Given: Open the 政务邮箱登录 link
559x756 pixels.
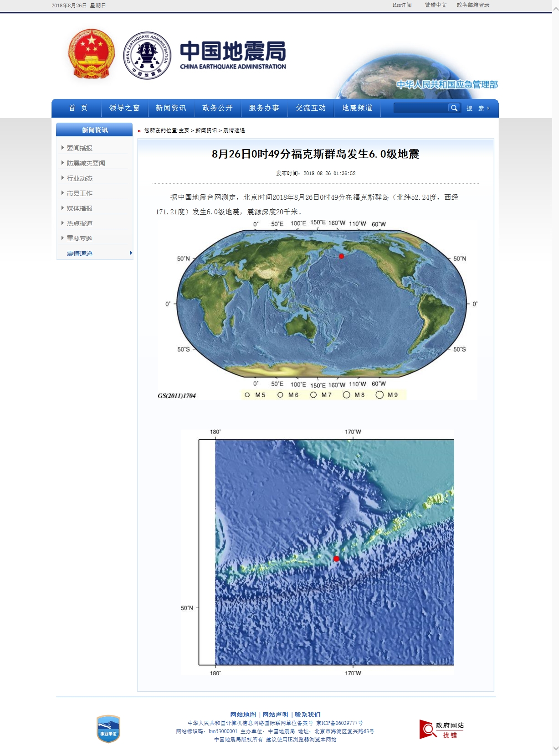Looking at the screenshot, I should 473,5.
